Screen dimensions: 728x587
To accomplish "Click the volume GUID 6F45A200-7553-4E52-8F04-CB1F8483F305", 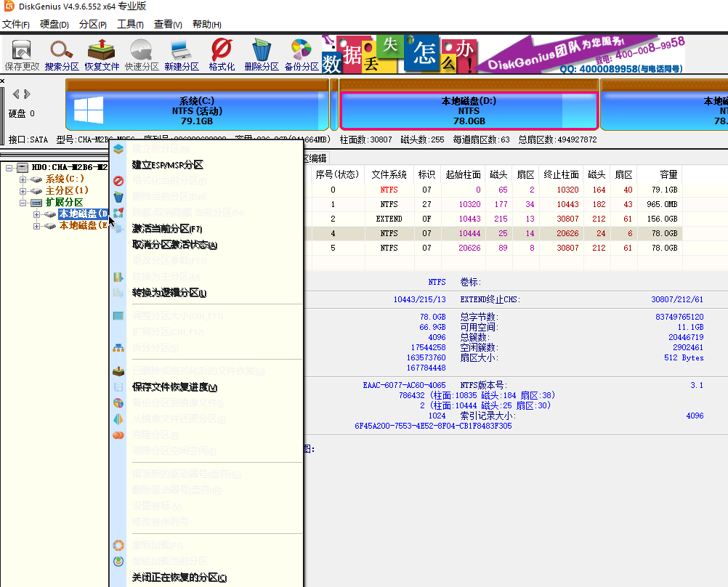I will [433, 426].
